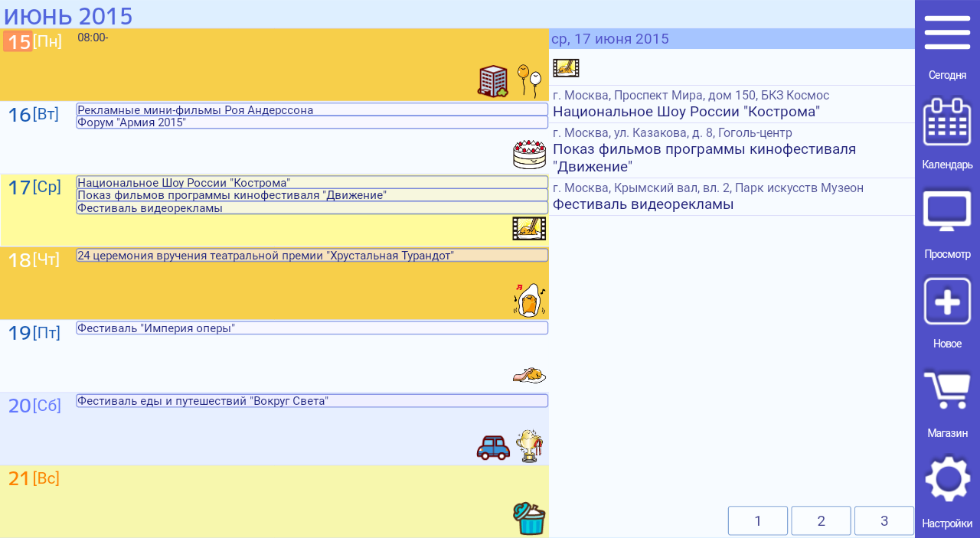Select day 18 [Чт]
Viewport: 980px width, 538px height.
point(33,260)
